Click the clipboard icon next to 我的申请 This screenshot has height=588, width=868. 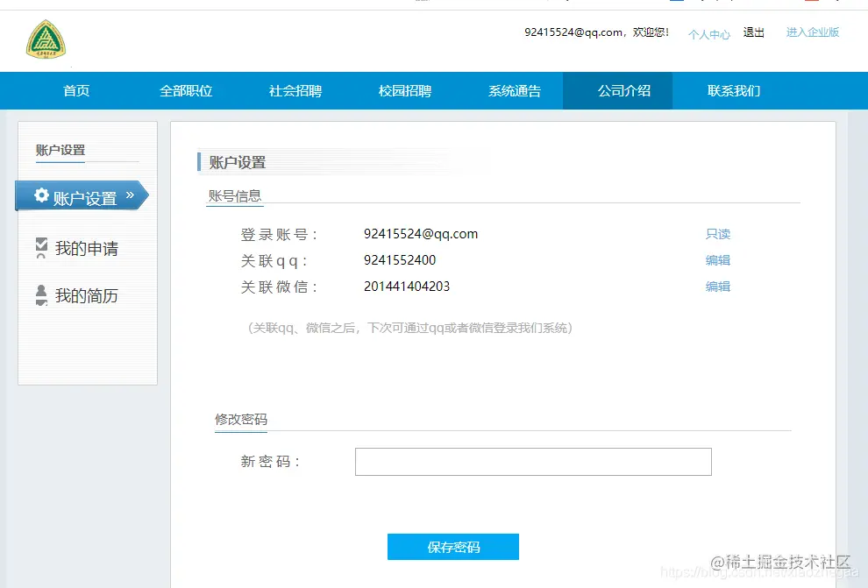click(41, 248)
